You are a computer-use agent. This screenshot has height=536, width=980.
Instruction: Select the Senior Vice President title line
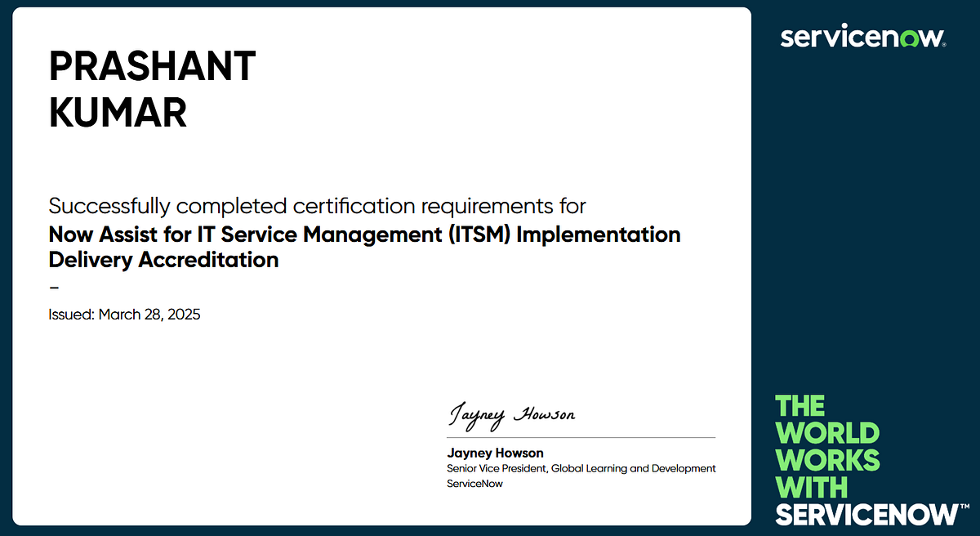[x=581, y=468]
